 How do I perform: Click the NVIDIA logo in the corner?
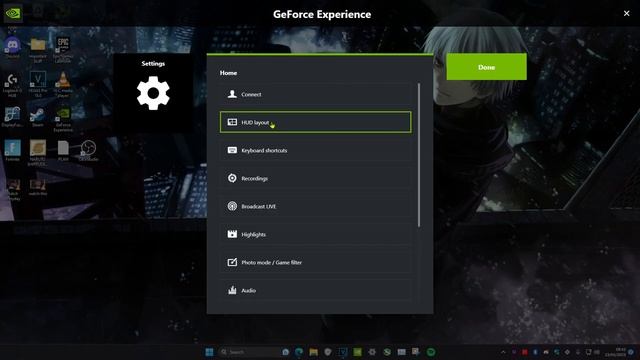click(13, 13)
